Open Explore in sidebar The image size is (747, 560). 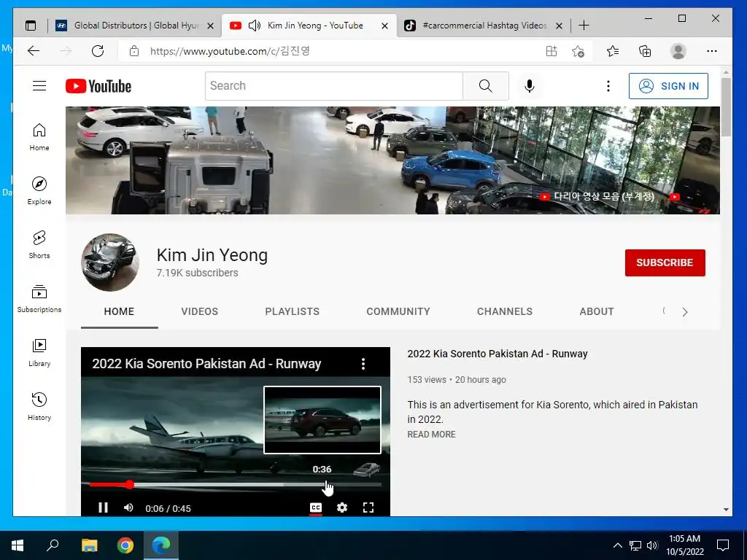39,191
